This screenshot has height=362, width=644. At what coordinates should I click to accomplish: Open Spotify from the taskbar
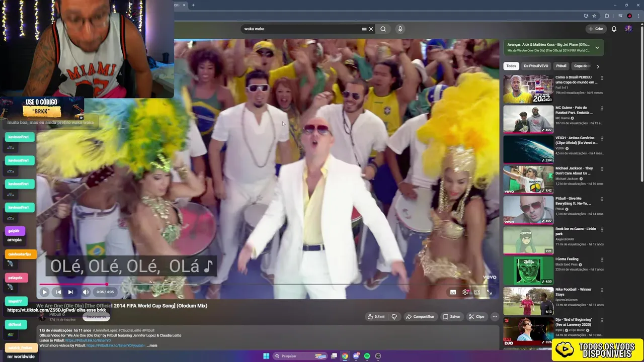pos(367,356)
